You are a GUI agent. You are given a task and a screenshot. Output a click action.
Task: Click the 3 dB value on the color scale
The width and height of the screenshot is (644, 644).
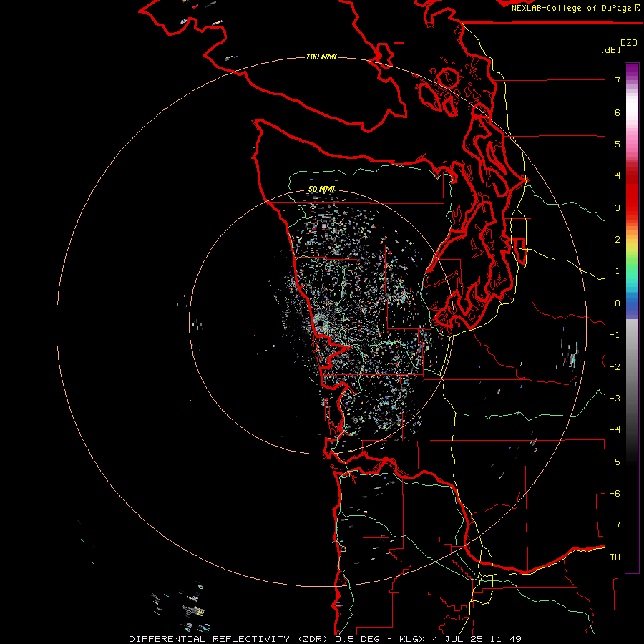point(618,208)
